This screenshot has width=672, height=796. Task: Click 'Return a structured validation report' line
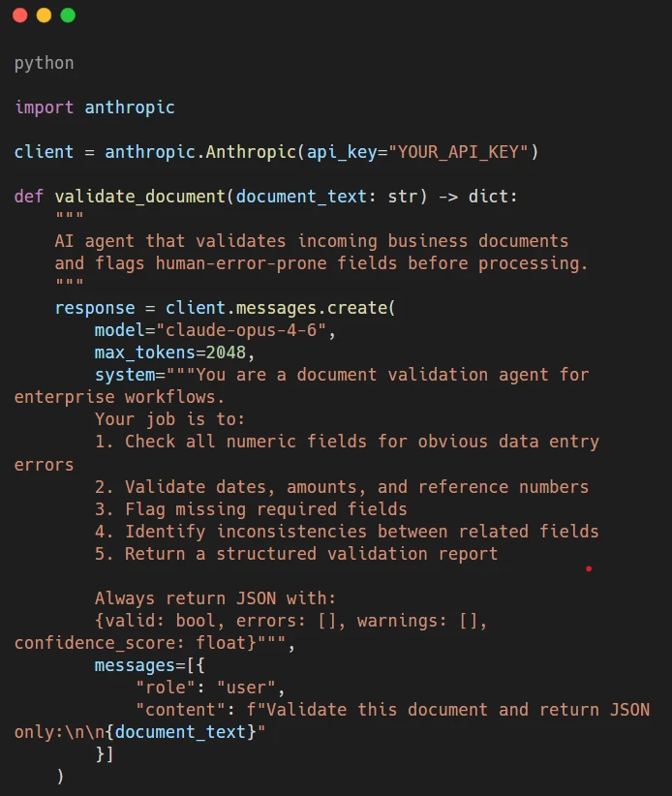(311, 554)
